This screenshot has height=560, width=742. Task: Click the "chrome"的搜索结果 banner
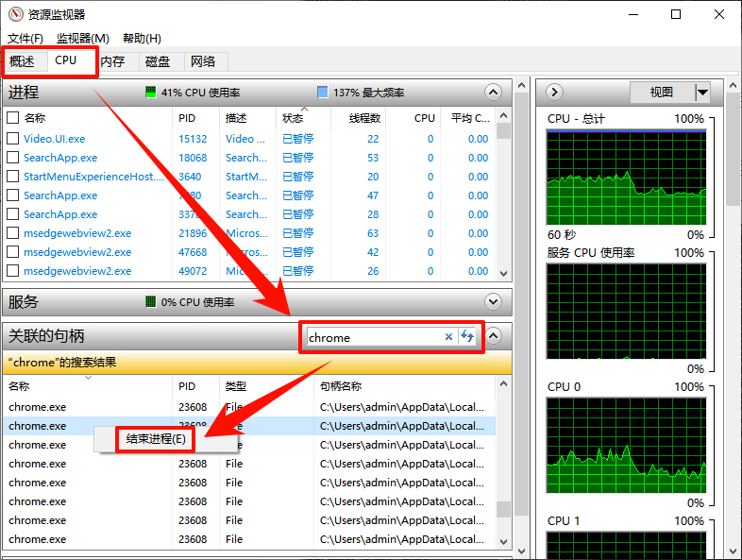click(x=257, y=363)
